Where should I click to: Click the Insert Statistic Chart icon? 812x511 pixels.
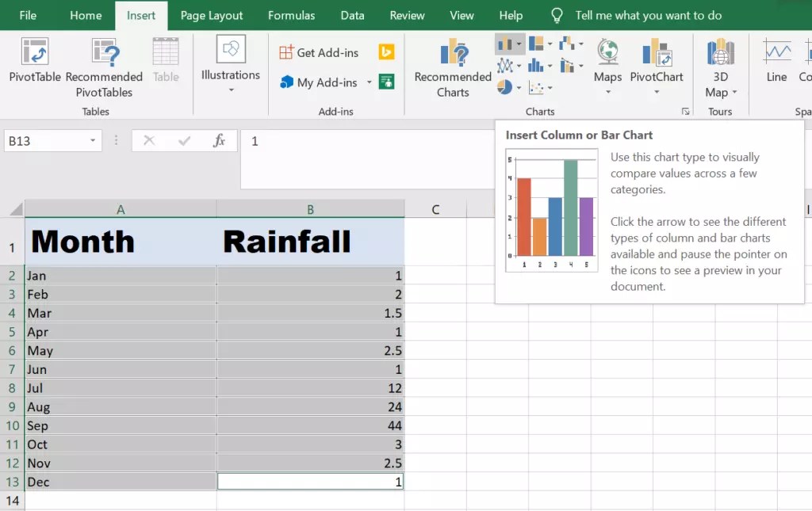[x=536, y=64]
